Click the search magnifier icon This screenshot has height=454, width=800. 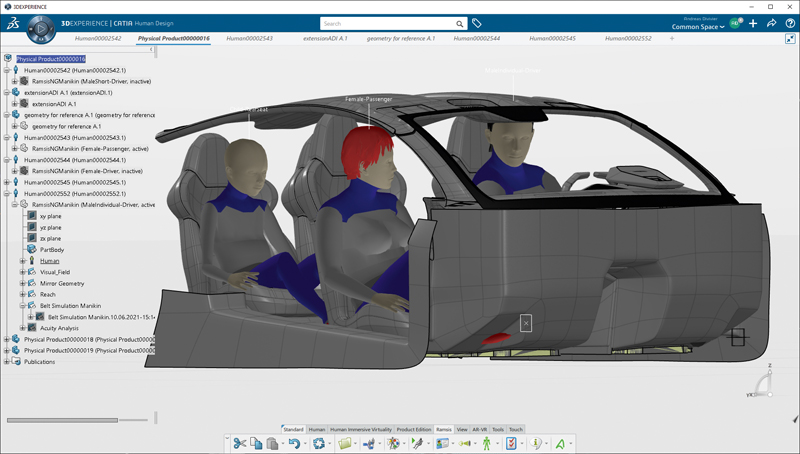tap(460, 24)
